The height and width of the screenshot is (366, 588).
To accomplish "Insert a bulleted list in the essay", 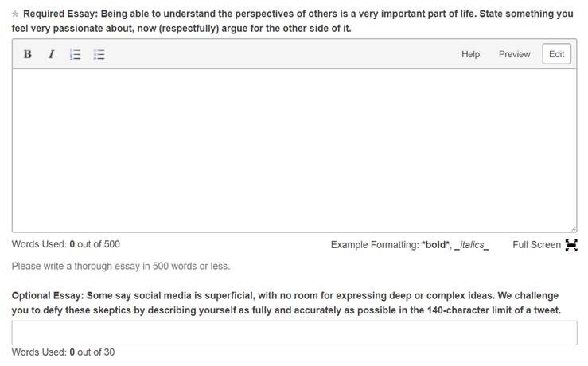I will pyautogui.click(x=99, y=54).
